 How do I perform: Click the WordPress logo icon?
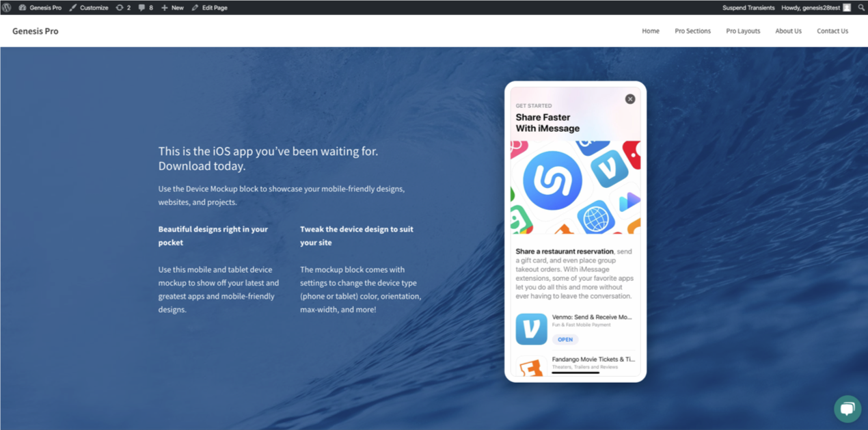(x=7, y=8)
